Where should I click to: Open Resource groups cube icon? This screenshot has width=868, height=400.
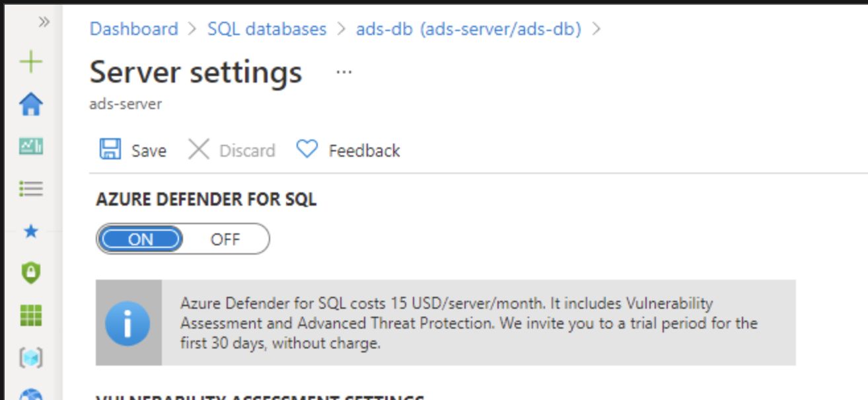[x=30, y=358]
